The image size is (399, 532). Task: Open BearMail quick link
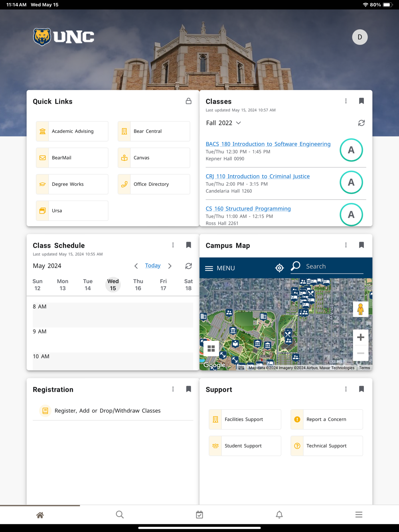72,158
